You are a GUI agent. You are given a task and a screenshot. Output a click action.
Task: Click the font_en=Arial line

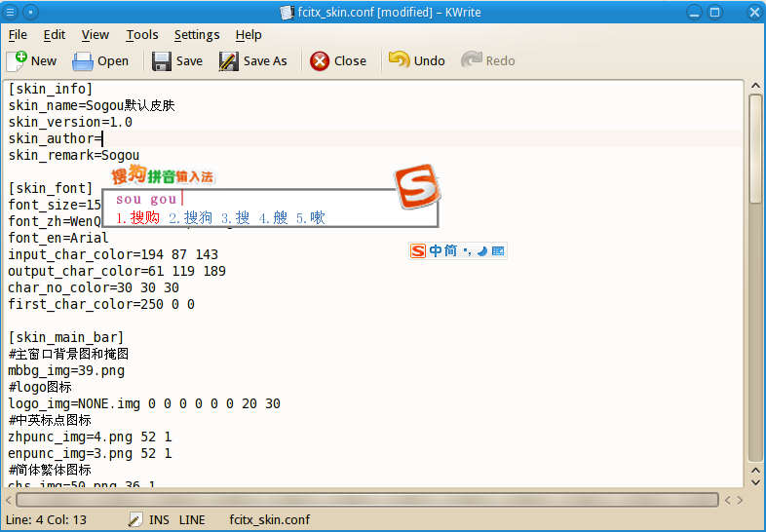pyautogui.click(x=58, y=238)
